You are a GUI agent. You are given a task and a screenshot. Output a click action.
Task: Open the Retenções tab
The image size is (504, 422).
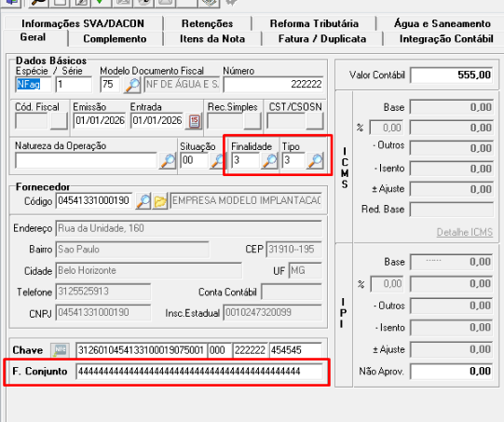click(x=208, y=23)
